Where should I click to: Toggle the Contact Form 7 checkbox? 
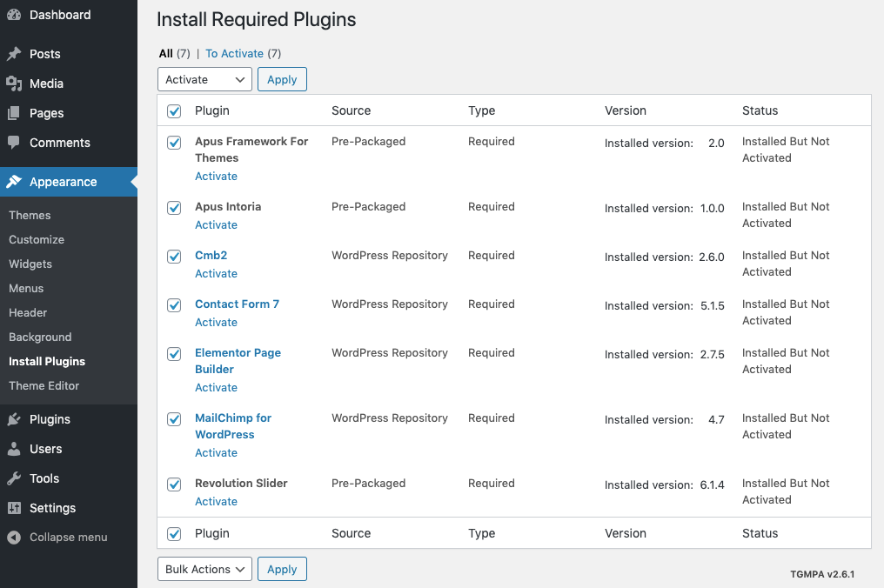click(174, 305)
